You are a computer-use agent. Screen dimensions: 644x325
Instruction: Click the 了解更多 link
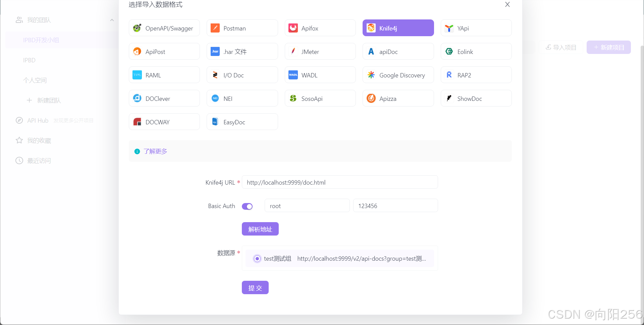[x=155, y=151]
